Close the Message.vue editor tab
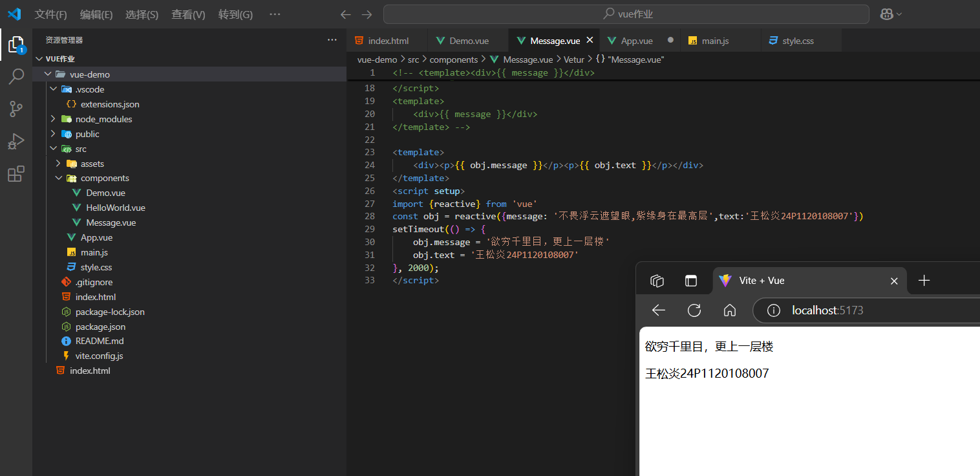 click(x=590, y=40)
